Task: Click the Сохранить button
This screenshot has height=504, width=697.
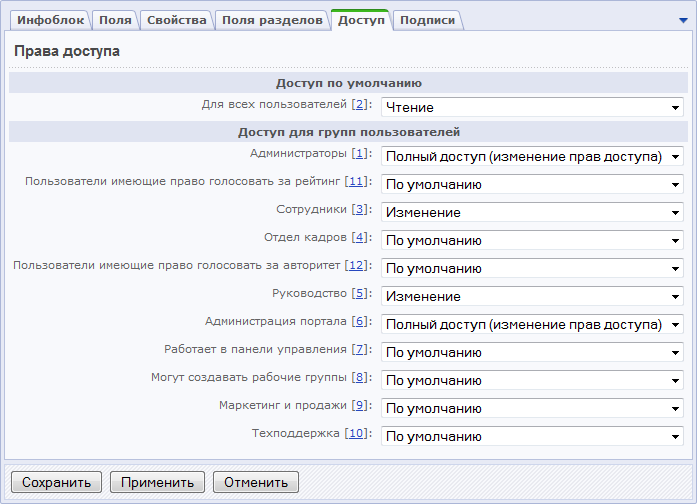Action: tap(56, 482)
